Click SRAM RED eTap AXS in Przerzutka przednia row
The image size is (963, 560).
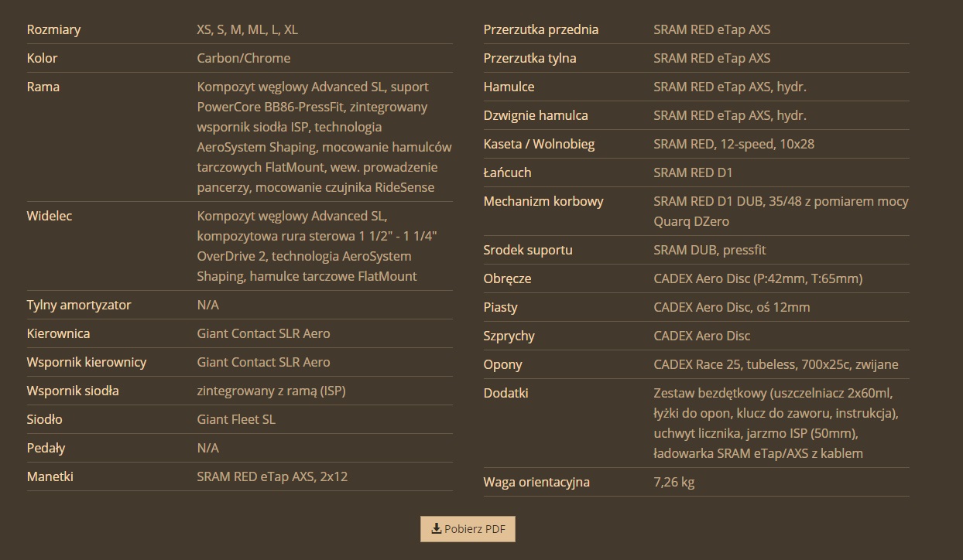[x=712, y=29]
